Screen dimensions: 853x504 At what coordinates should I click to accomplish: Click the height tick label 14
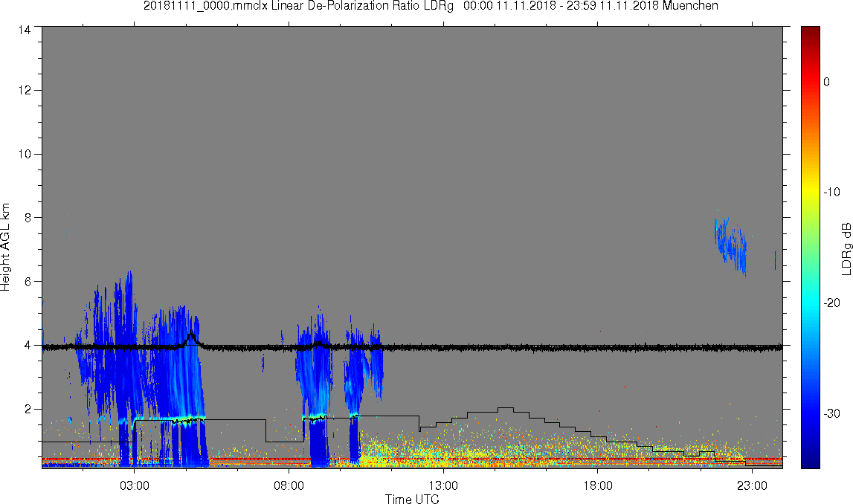pyautogui.click(x=25, y=30)
